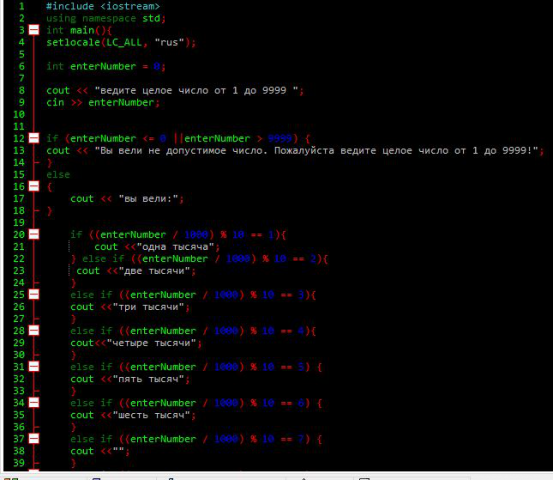Click "cout" on line 26
The image size is (553, 480).
[82, 307]
